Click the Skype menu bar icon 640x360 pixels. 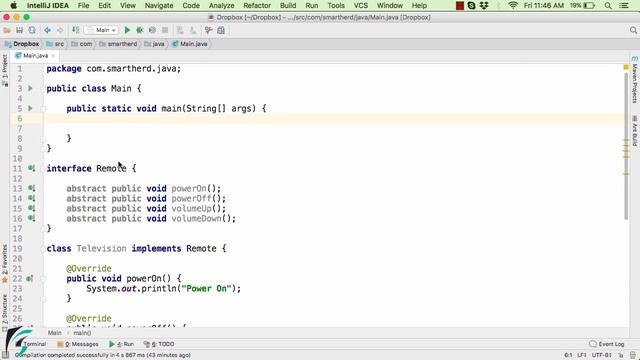click(x=471, y=5)
